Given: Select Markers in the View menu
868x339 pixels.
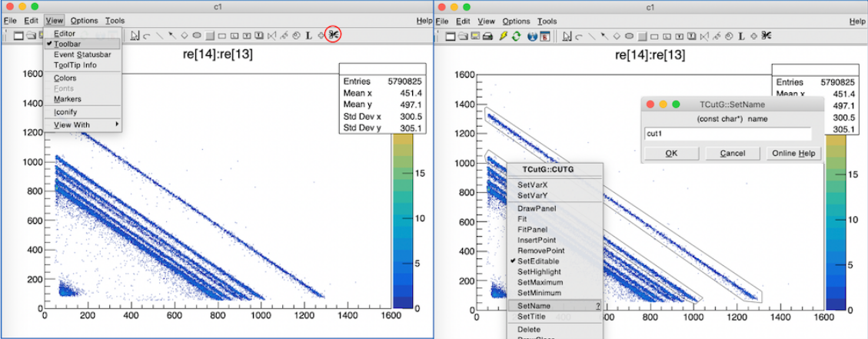Looking at the screenshot, I should (82, 99).
